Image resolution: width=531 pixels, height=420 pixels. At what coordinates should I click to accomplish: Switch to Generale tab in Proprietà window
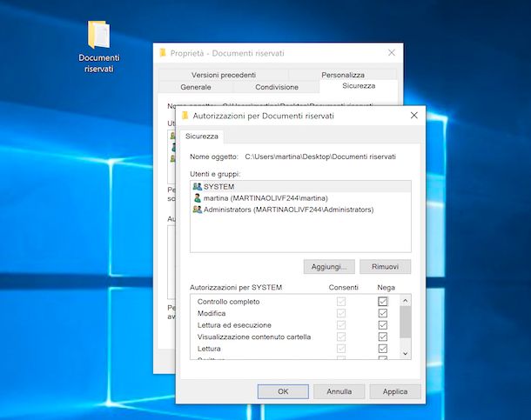point(196,87)
